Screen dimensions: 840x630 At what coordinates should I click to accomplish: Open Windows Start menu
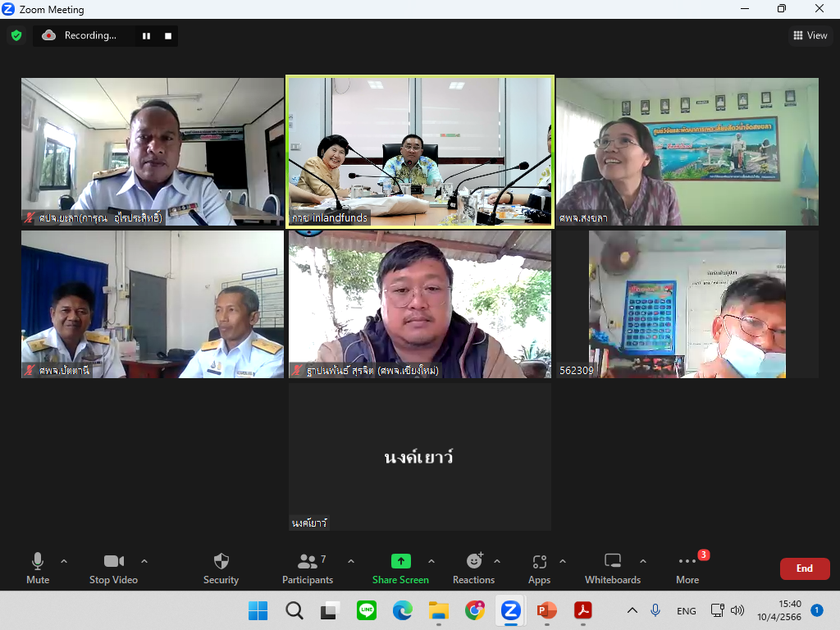pos(258,610)
